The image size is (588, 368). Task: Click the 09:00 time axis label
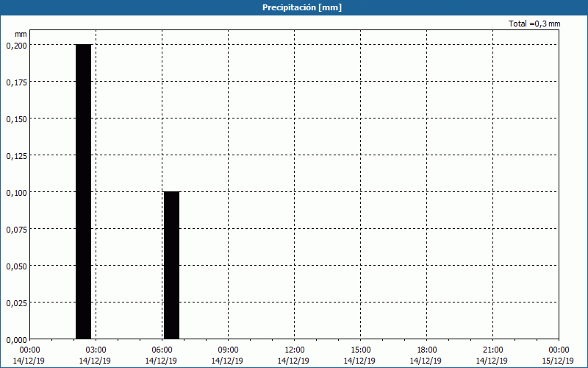[x=228, y=350]
